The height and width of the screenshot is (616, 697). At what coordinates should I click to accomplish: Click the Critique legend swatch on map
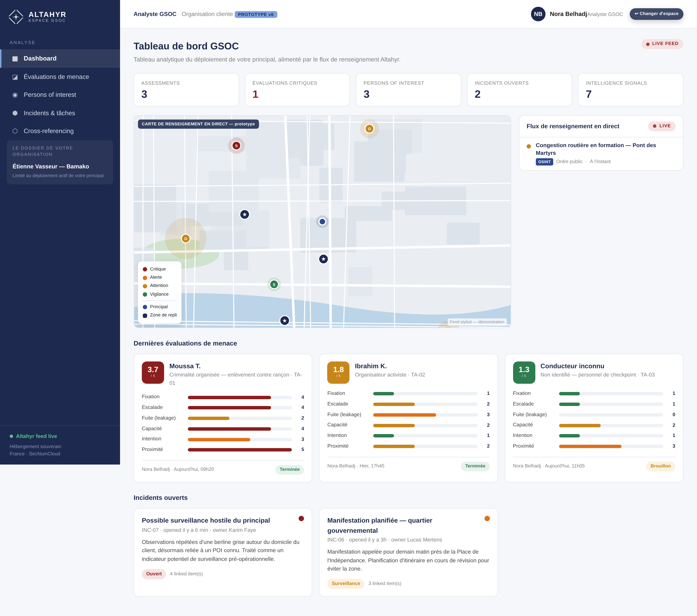(145, 269)
